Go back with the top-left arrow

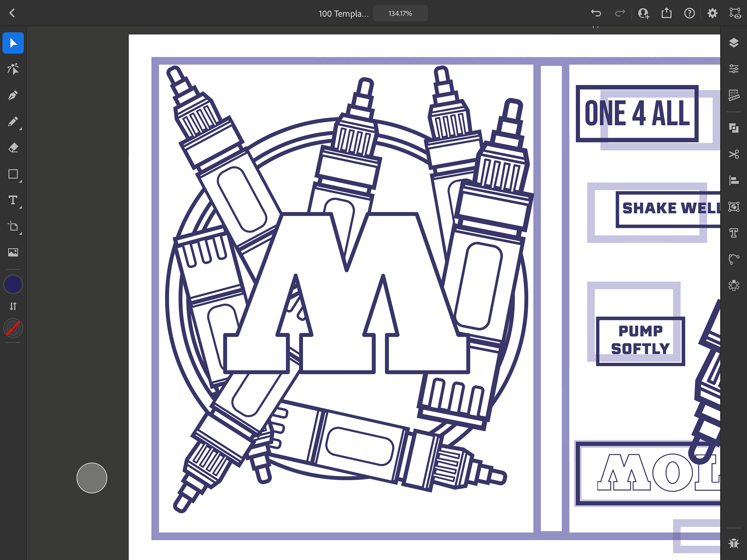[12, 13]
